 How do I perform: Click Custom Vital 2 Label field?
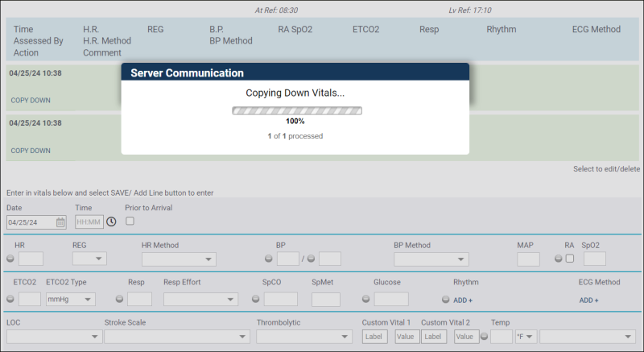434,337
